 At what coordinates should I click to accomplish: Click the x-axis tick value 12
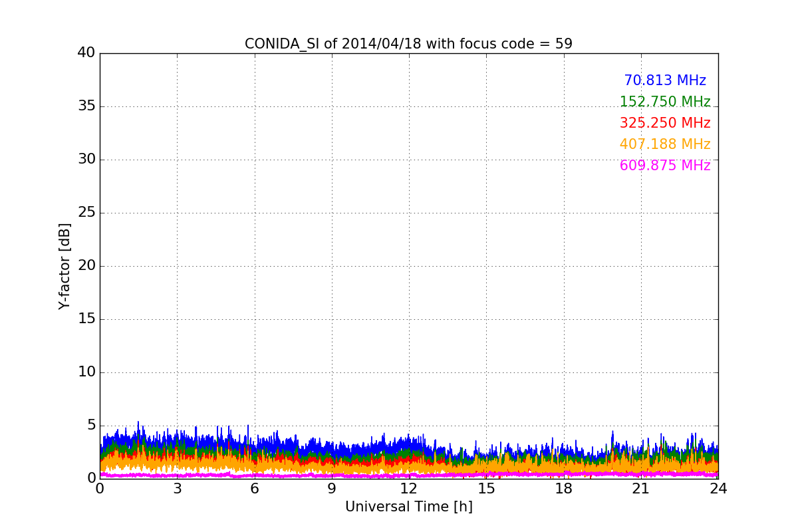[x=409, y=489]
